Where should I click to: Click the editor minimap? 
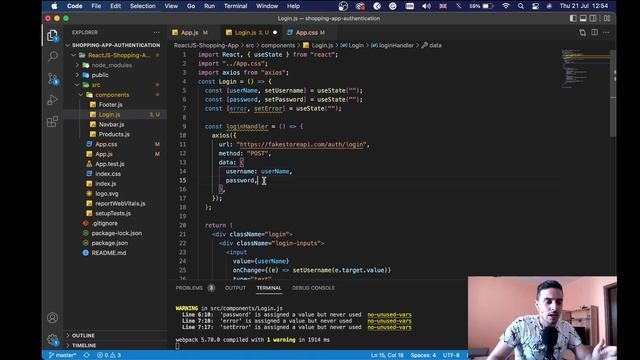click(x=585, y=69)
